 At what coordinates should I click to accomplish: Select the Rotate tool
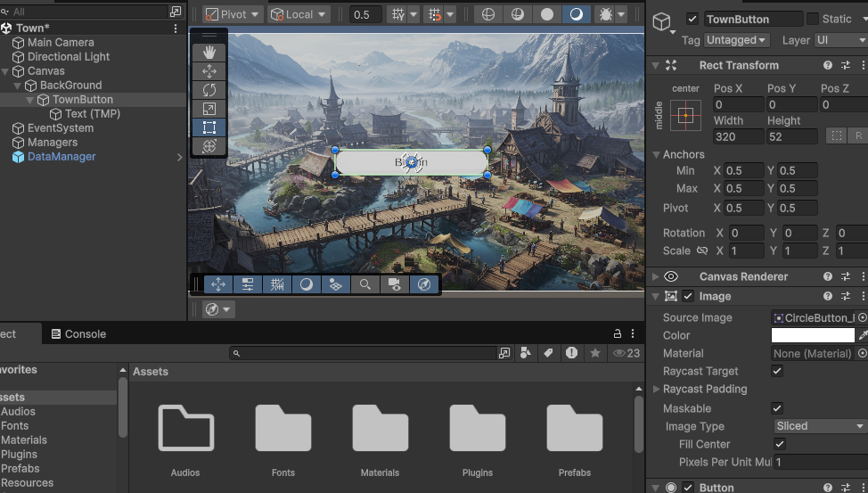(x=209, y=90)
